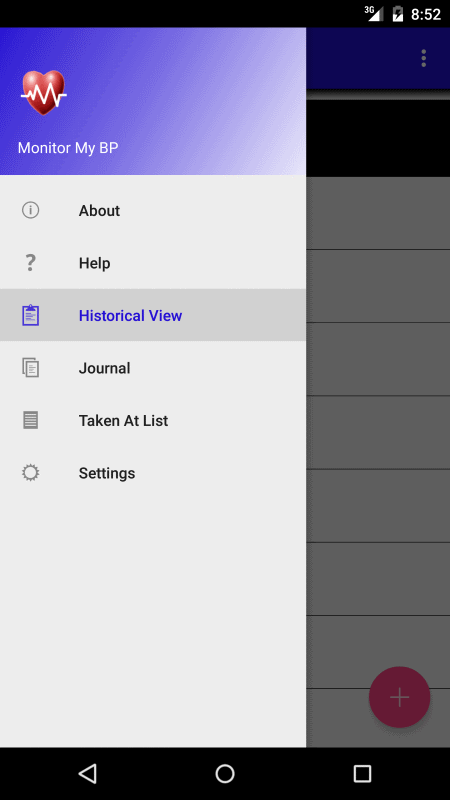Open the recent apps square button
Screen dimensions: 450x800
[362, 773]
